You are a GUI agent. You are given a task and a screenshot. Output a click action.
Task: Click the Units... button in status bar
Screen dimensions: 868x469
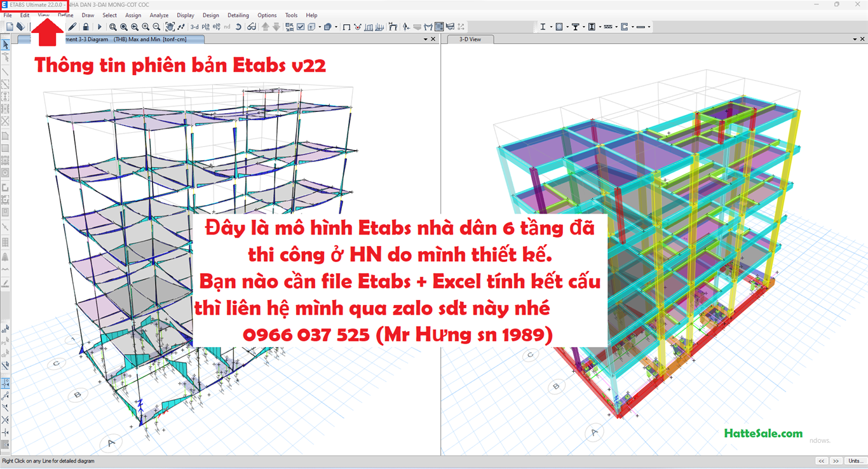855,461
